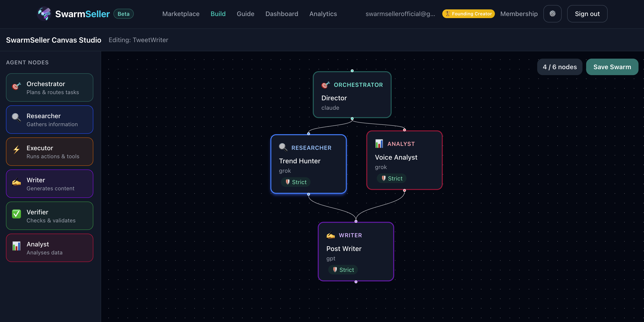644x322 pixels.
Task: Click the 'Plans & routes tasks' description
Action: click(x=53, y=92)
